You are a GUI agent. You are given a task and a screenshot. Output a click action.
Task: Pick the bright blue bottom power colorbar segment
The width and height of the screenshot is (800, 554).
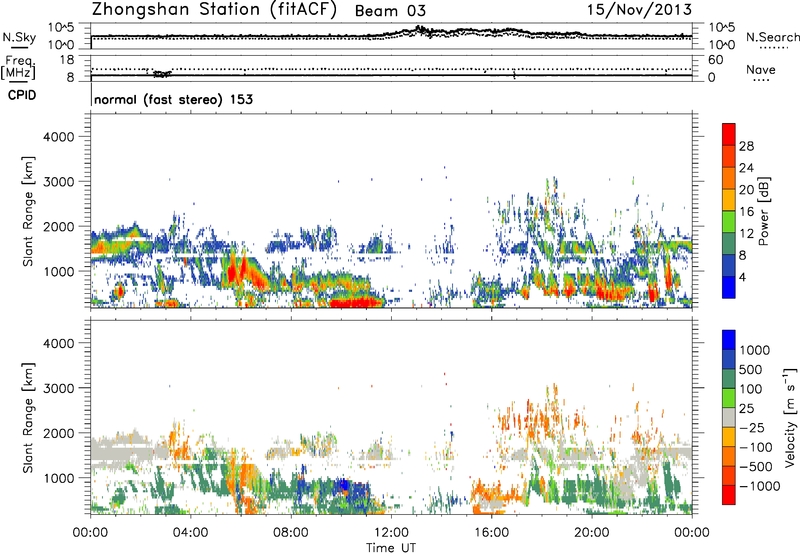coord(729,288)
